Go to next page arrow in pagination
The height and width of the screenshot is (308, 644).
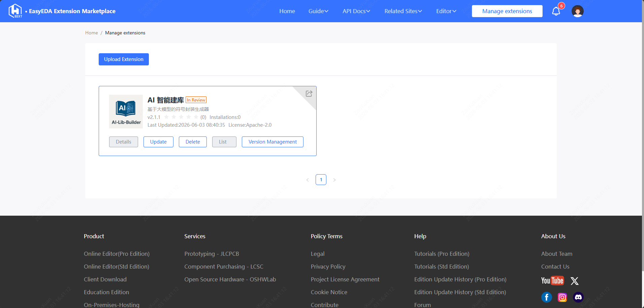tap(334, 180)
